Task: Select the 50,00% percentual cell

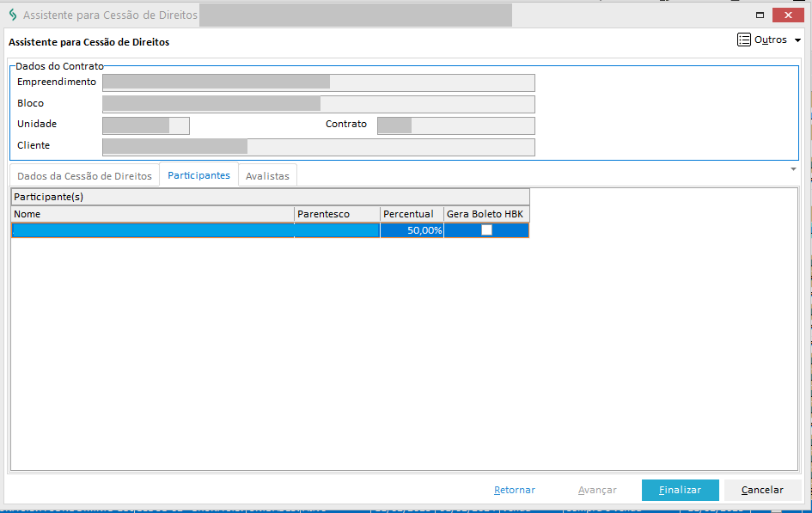Action: [412, 230]
